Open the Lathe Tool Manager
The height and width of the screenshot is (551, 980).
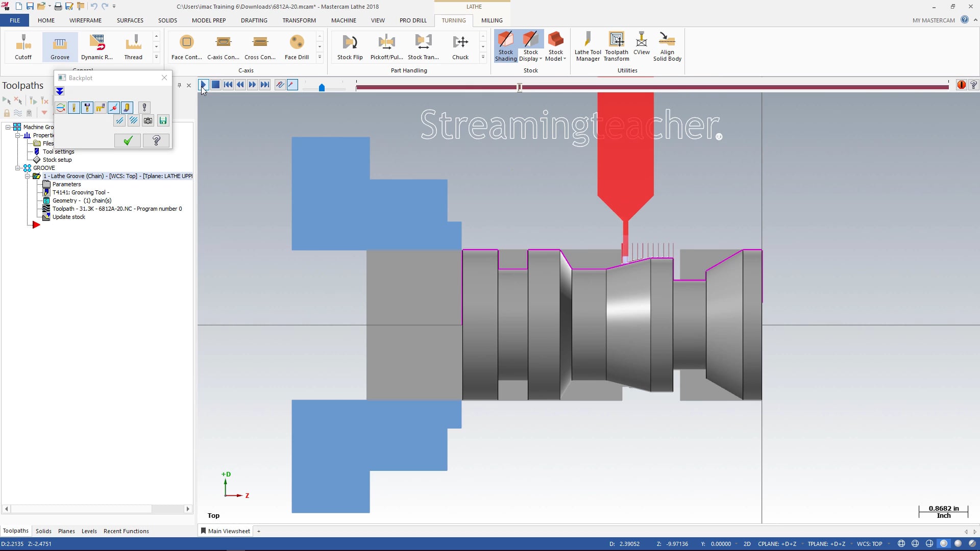pyautogui.click(x=587, y=47)
